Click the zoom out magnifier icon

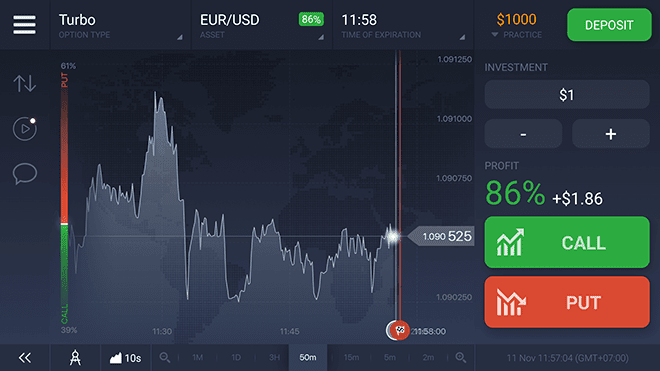pyautogui.click(x=165, y=358)
